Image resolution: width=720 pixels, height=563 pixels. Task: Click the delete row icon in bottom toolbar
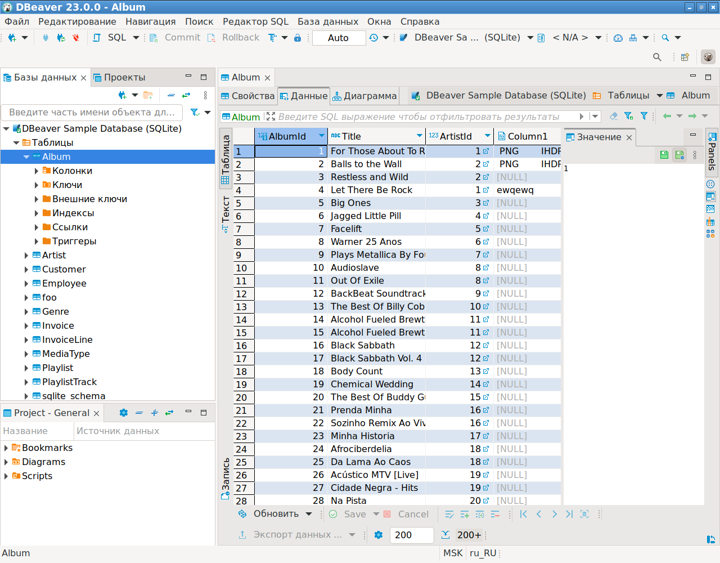point(495,514)
